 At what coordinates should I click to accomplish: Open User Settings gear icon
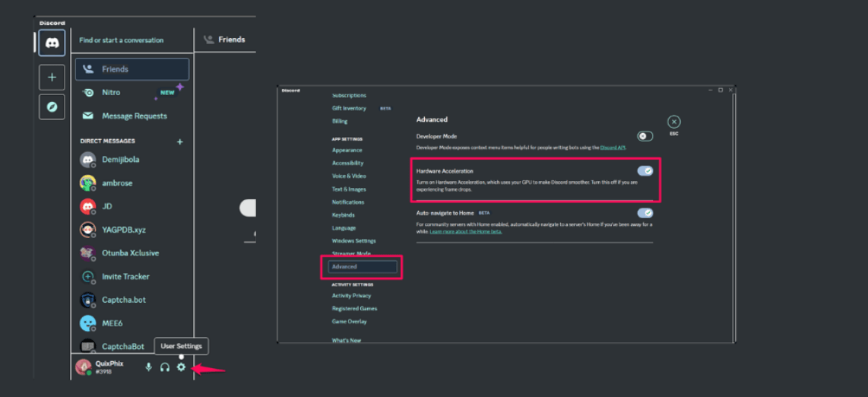coord(181,367)
